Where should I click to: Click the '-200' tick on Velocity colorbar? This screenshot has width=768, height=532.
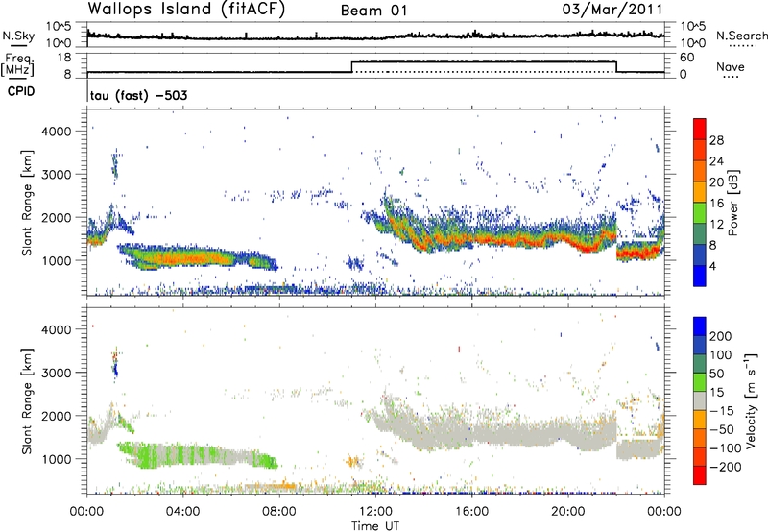[x=725, y=467]
